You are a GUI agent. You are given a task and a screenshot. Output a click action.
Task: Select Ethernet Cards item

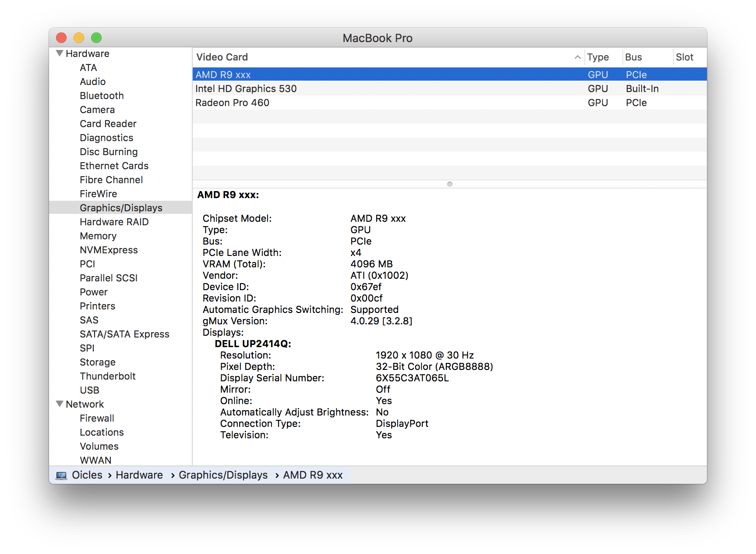point(114,166)
